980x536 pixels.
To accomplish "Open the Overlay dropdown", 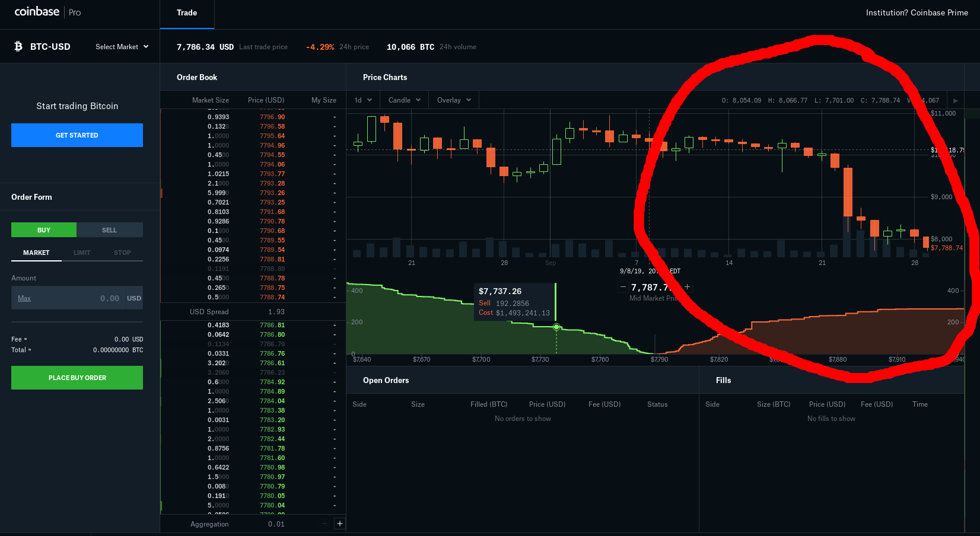I will pos(454,100).
